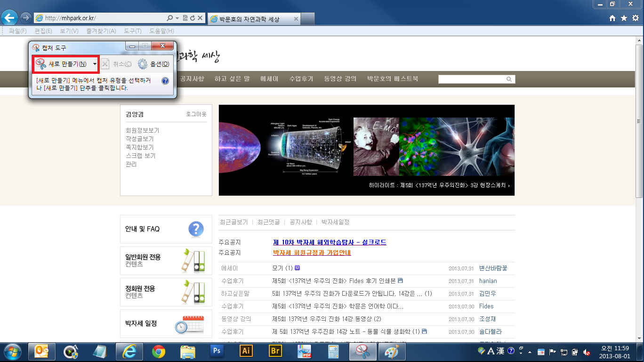Click the refresh icon in address bar
644x362 pixels.
pos(193,18)
